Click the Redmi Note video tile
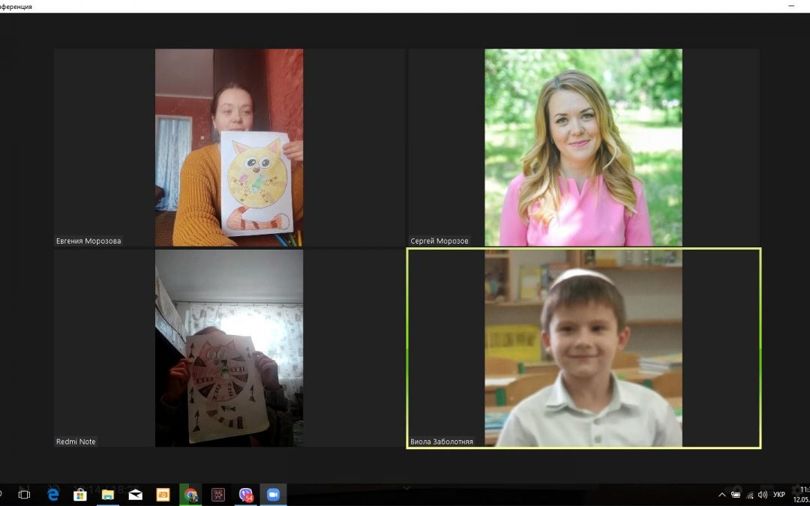The width and height of the screenshot is (810, 506). pyautogui.click(x=229, y=348)
